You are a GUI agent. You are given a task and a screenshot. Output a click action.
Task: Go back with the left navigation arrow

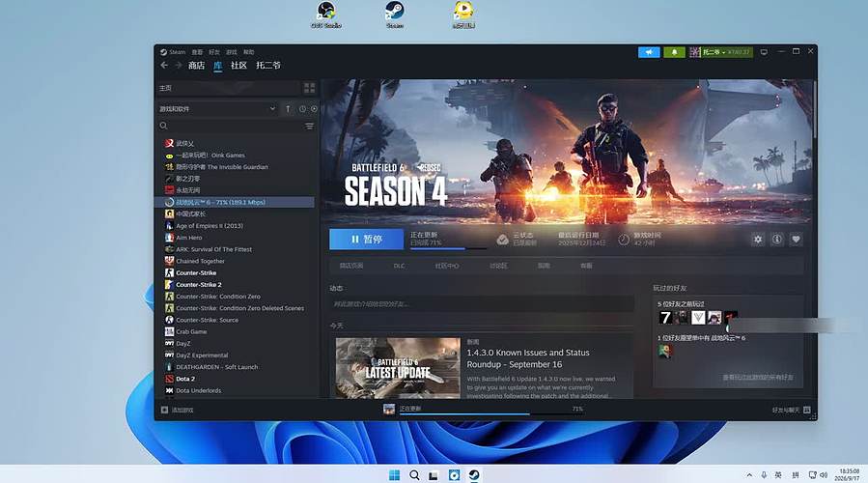point(164,66)
